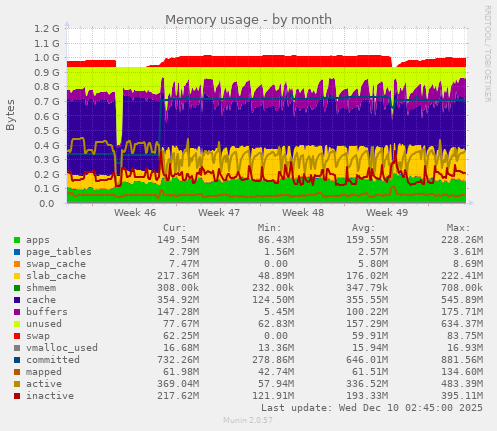The image size is (497, 431).
Task: Select the 'swap_cache' legend label
Action: click(56, 264)
